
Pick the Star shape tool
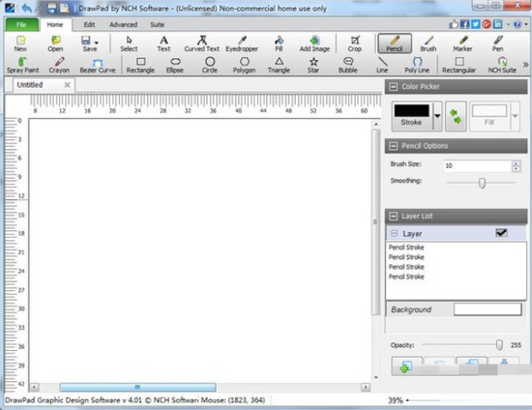pyautogui.click(x=313, y=66)
